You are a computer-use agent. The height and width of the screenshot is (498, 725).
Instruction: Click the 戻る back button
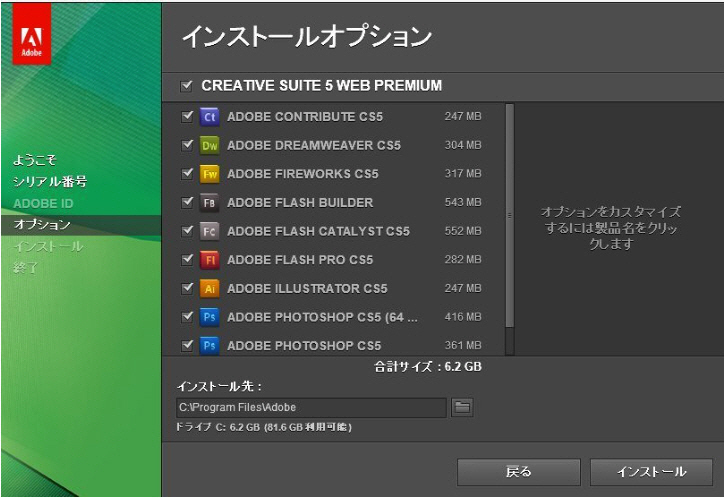[x=519, y=472]
